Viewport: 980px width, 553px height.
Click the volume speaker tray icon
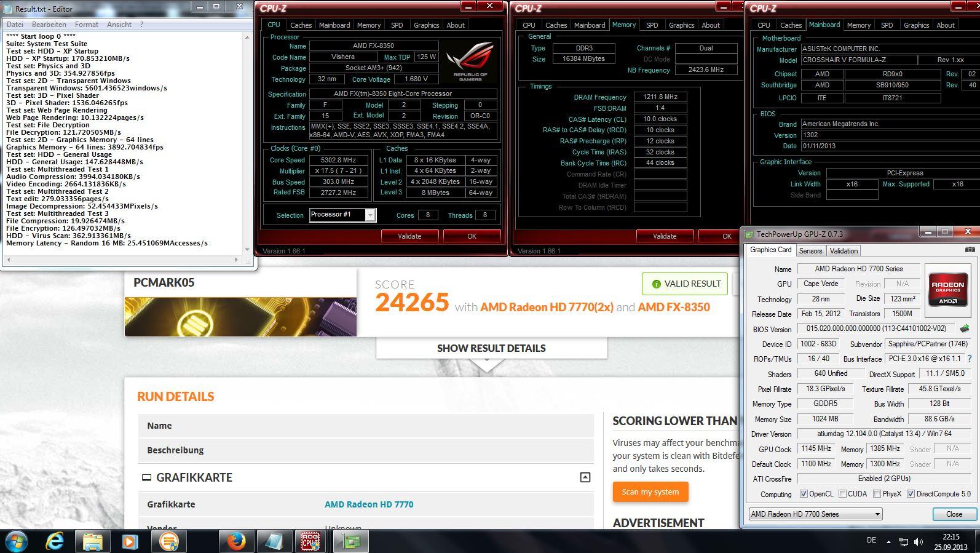pos(919,542)
